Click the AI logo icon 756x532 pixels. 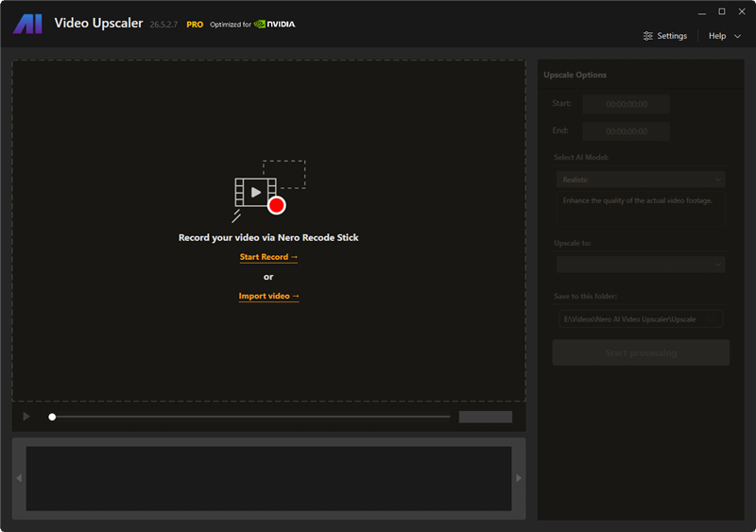click(x=28, y=24)
